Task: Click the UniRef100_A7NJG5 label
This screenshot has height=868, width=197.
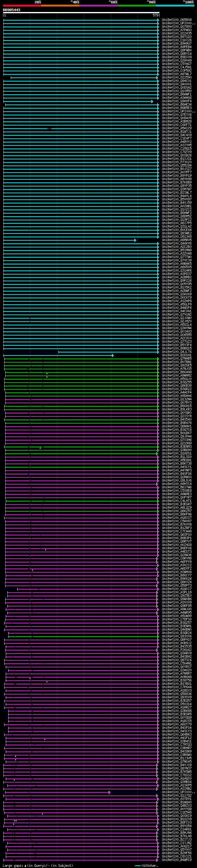Action: coord(177,369)
